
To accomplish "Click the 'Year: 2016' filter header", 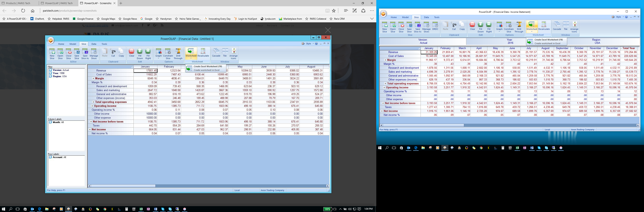I will point(510,41).
